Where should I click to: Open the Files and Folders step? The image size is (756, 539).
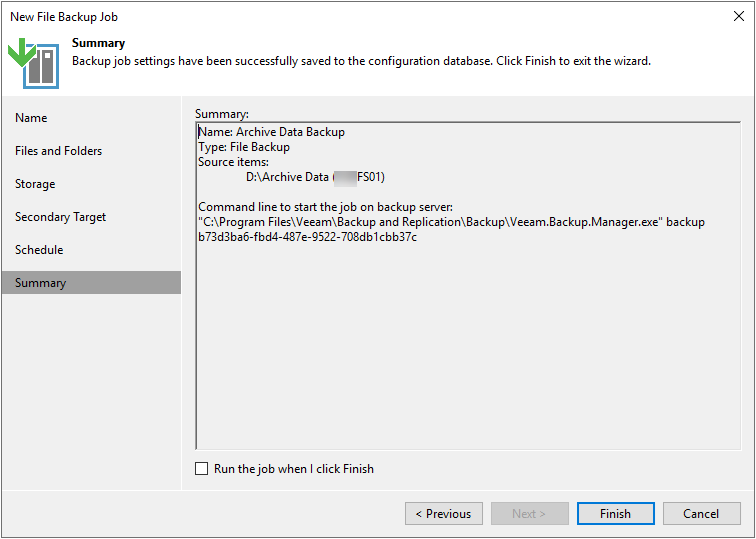pyautogui.click(x=58, y=151)
